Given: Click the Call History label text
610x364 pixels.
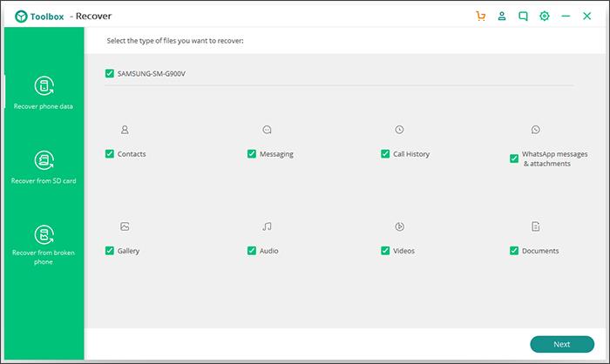Looking at the screenshot, I should [411, 154].
